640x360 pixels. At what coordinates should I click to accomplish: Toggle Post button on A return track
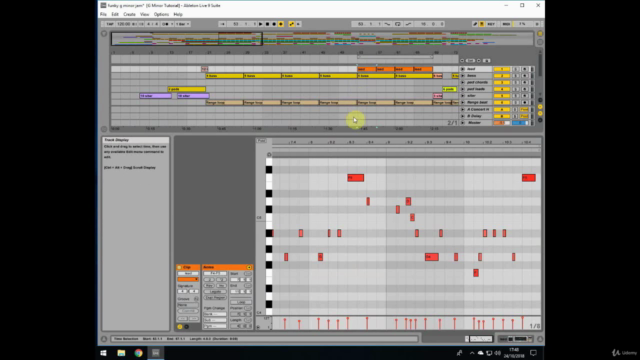[x=524, y=109]
